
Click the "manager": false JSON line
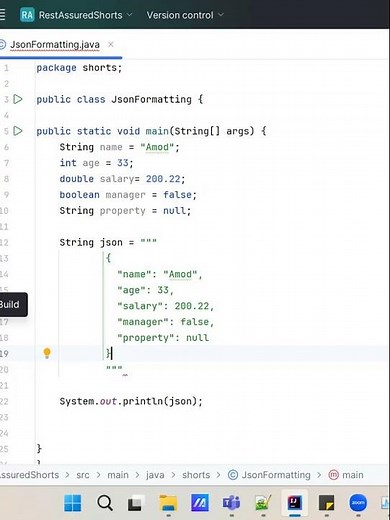point(165,322)
